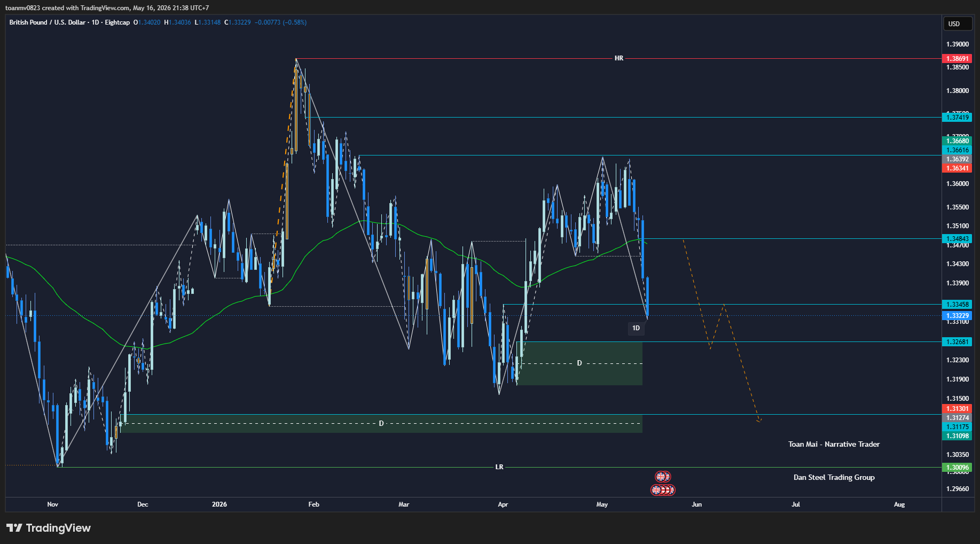Click the 1.36616 price label
Image resolution: width=980 pixels, height=544 pixels.
pos(957,150)
